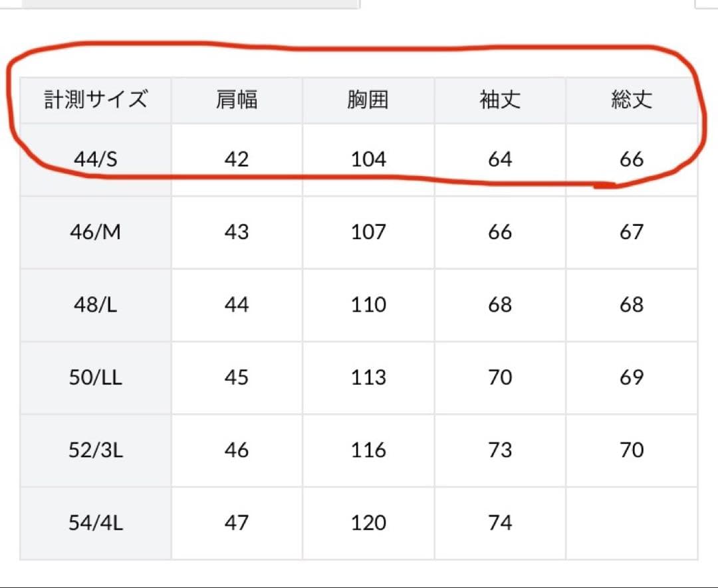The height and width of the screenshot is (588, 718).
Task: Select the 46/M size row label
Action: tap(96, 233)
